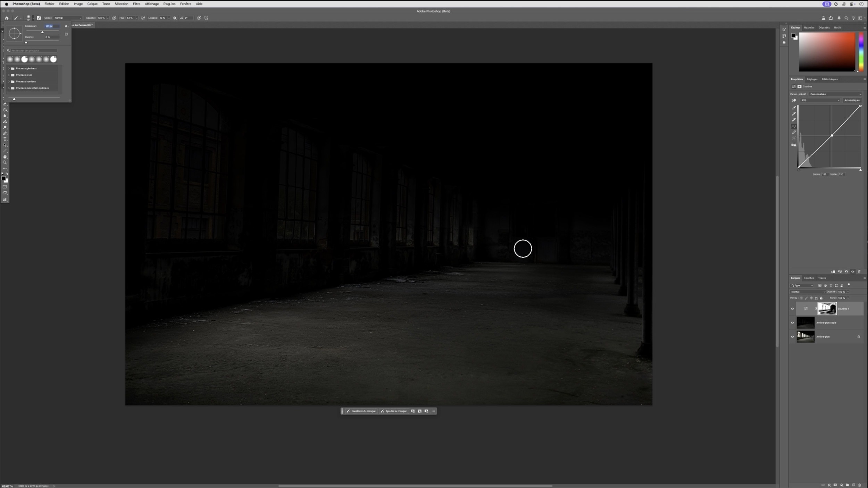Image resolution: width=868 pixels, height=488 pixels.
Task: Hide the Arrière-plan copie layer
Action: point(792,323)
